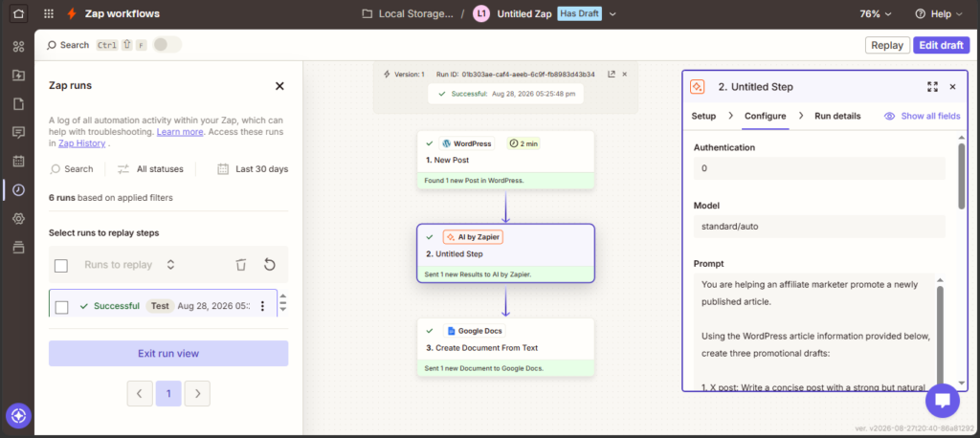This screenshot has width=980, height=438.
Task: Click the Authentication field value
Action: pos(819,168)
